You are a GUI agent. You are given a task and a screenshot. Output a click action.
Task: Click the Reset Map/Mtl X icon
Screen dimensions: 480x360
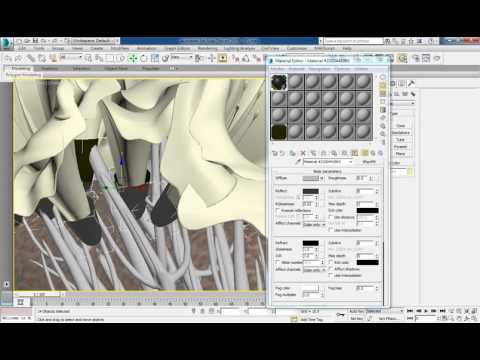[303, 153]
